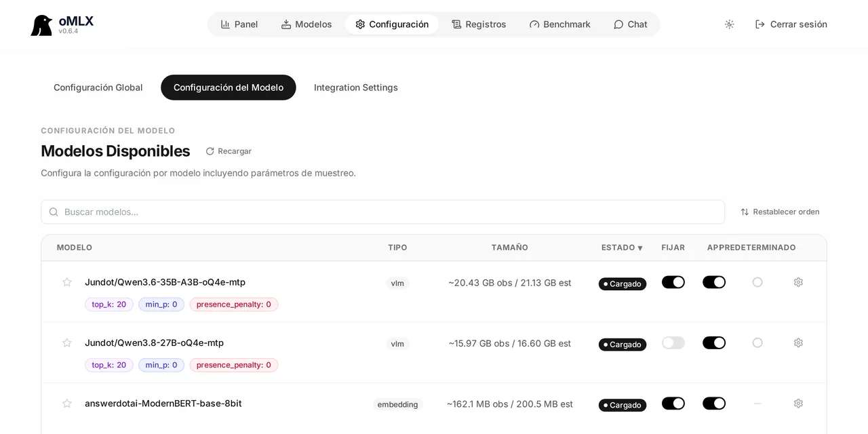Screen dimensions: 868x434
Task: Toggle the light/dark theme sun icon
Action: pos(729,24)
